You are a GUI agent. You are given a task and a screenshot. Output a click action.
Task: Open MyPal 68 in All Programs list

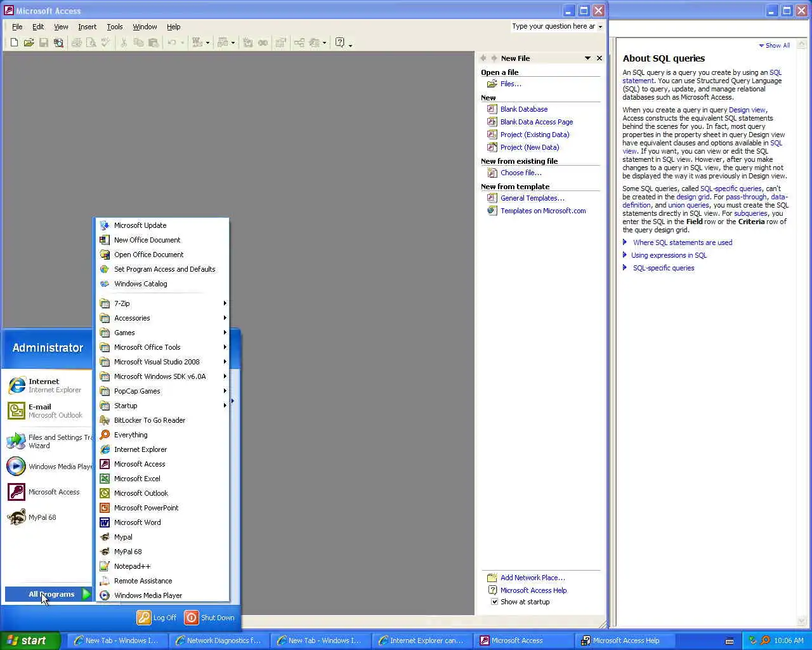tap(162, 552)
